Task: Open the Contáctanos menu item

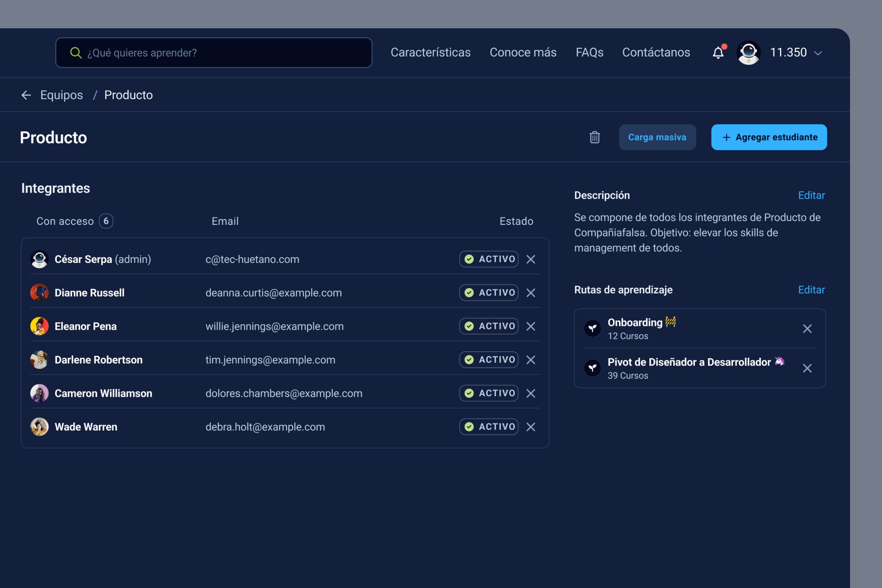Action: (656, 53)
